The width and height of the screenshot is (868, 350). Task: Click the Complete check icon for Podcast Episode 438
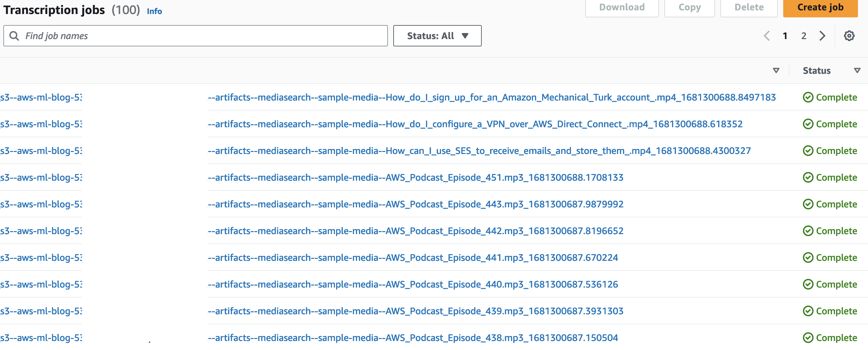pos(808,338)
